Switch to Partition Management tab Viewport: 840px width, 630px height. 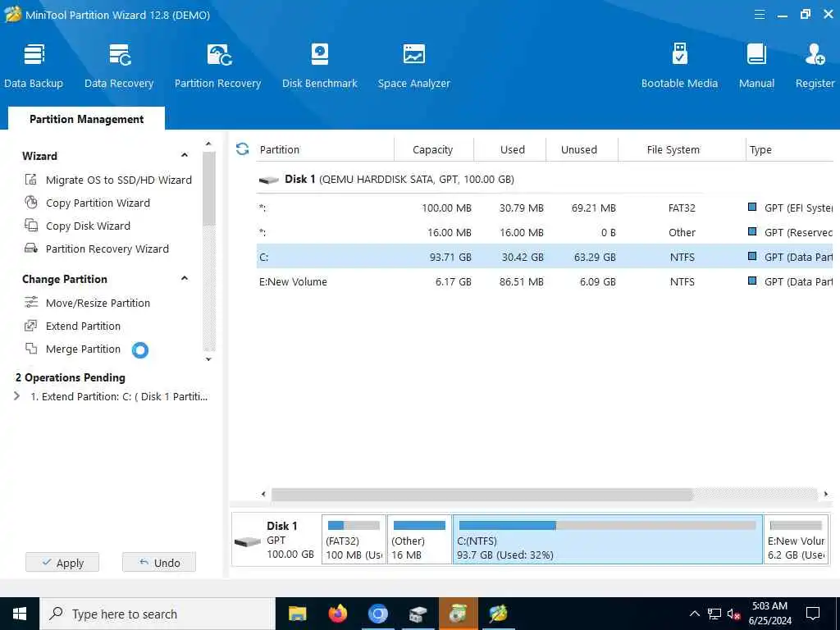[86, 119]
